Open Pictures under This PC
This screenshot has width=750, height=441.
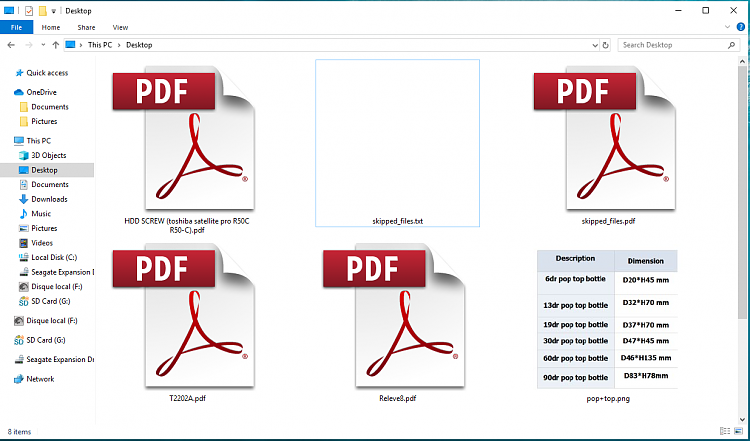(x=44, y=228)
